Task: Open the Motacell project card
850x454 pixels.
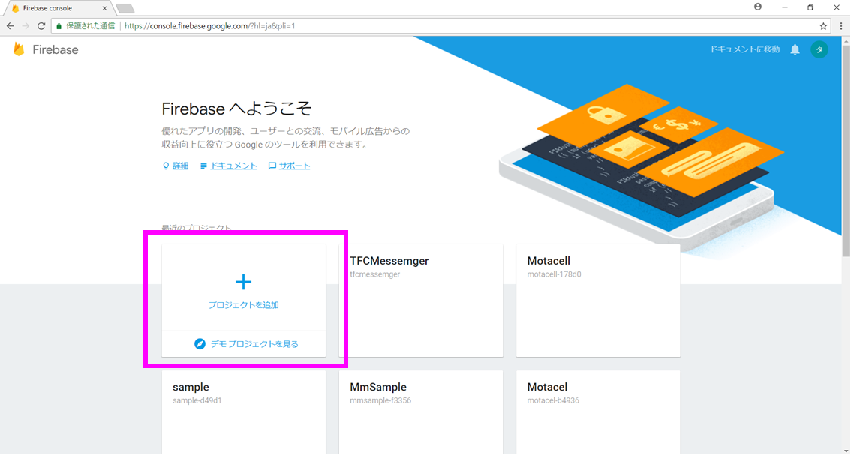Action: point(598,300)
